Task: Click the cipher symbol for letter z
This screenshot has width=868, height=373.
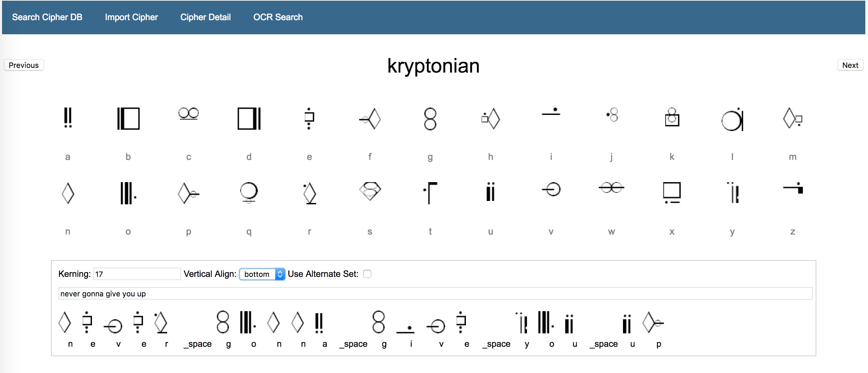Action: (x=792, y=188)
